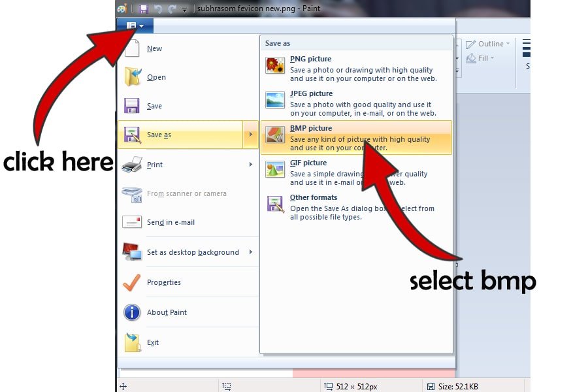This screenshot has width=588, height=392.
Task: Expand the Print submenu arrow
Action: click(250, 164)
